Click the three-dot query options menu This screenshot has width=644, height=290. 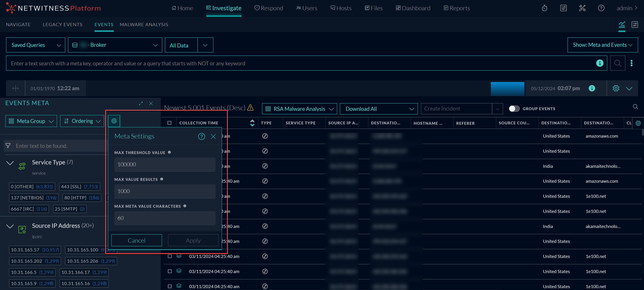coord(631,63)
